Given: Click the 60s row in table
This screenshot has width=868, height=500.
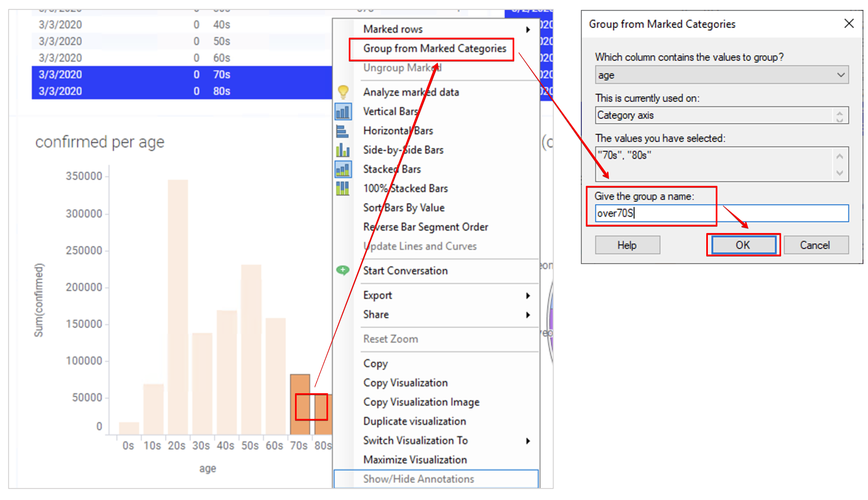Looking at the screenshot, I should pos(182,58).
